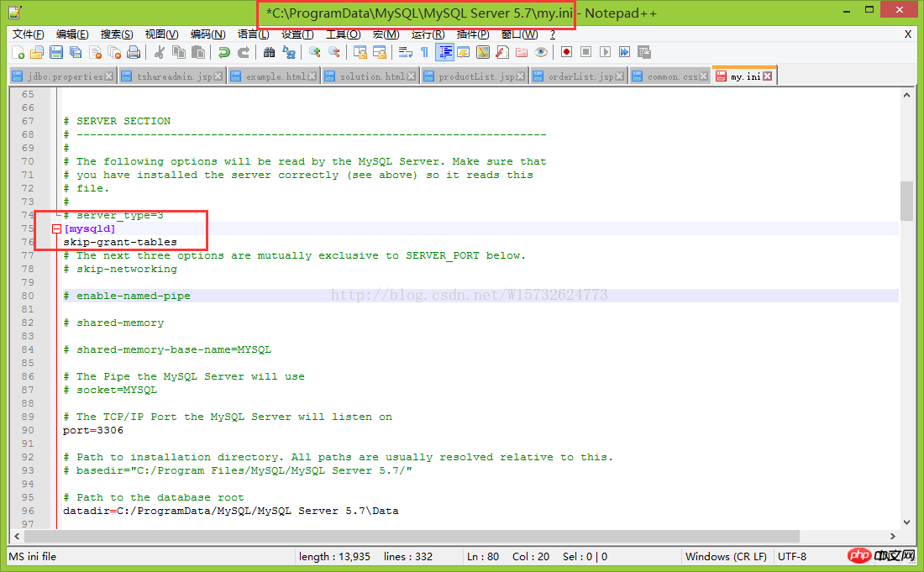This screenshot has width=924, height=572.
Task: Open the 编辑(E) menu
Action: (72, 34)
